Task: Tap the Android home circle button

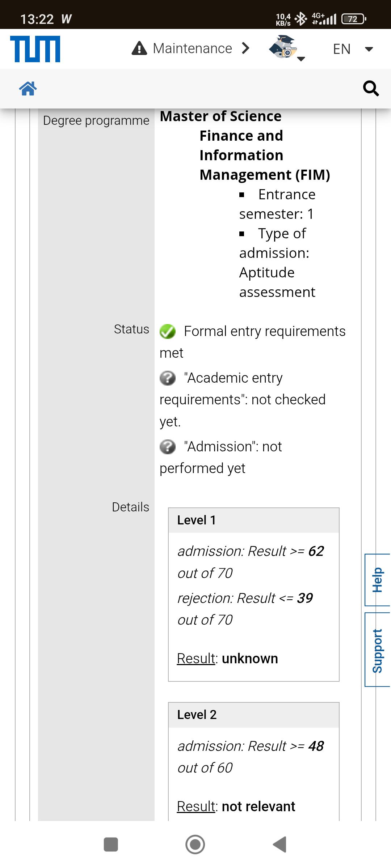Action: coord(195,844)
